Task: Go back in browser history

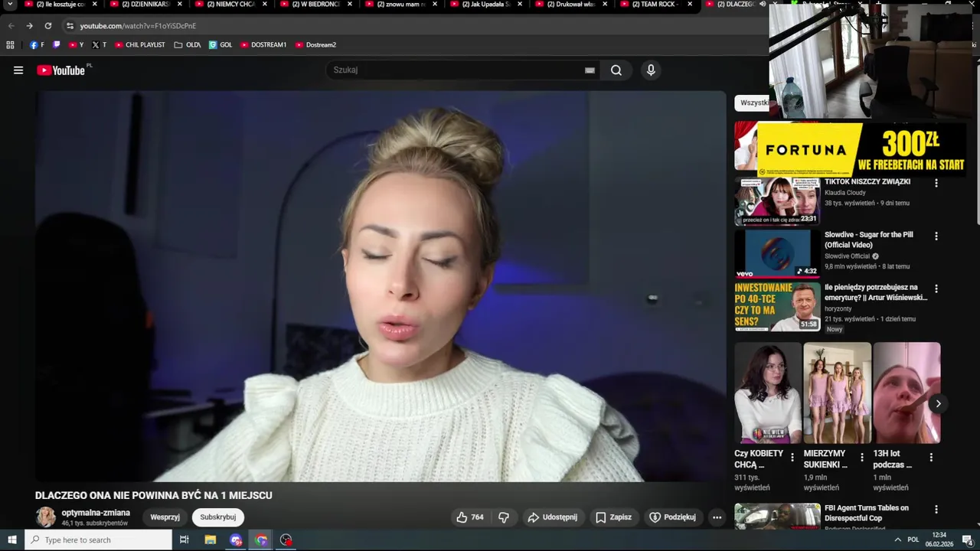Action: (x=11, y=25)
